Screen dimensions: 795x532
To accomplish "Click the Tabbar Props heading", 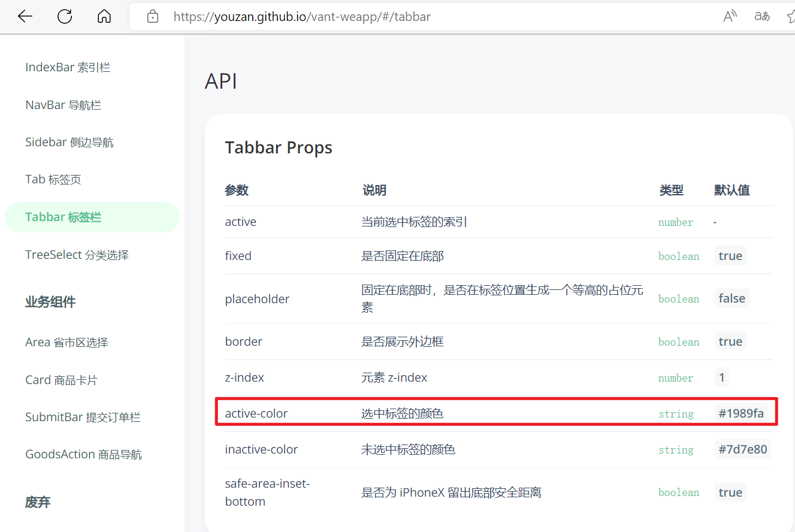I will [279, 147].
